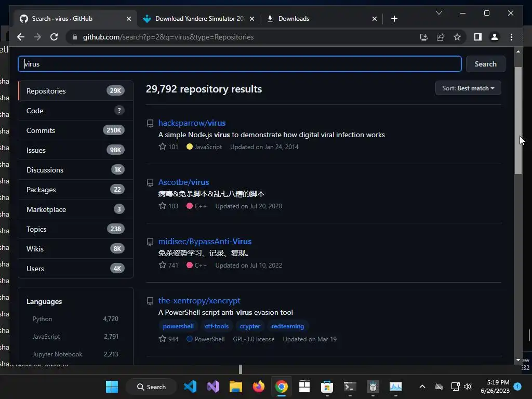Click the star count 101 for hacksparrow/virus
This screenshot has height=399, width=532.
click(168, 147)
